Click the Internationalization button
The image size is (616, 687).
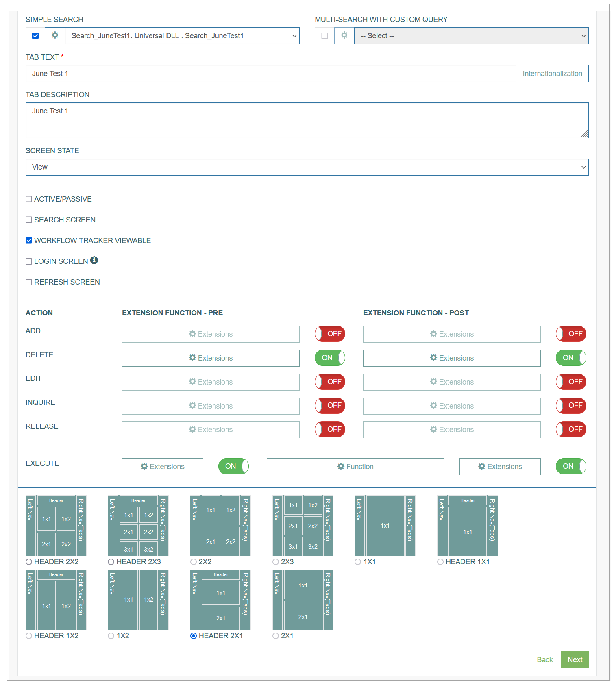[x=552, y=74]
